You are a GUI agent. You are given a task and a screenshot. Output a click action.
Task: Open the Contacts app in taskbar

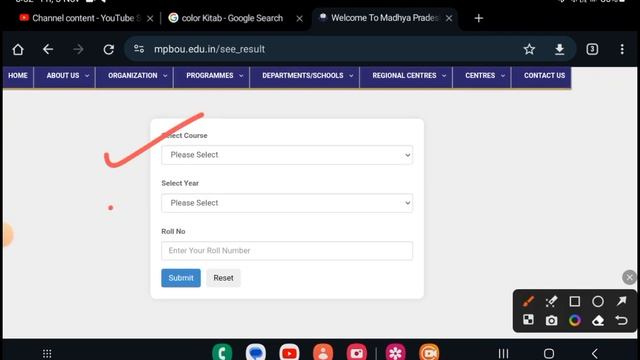pyautogui.click(x=323, y=352)
